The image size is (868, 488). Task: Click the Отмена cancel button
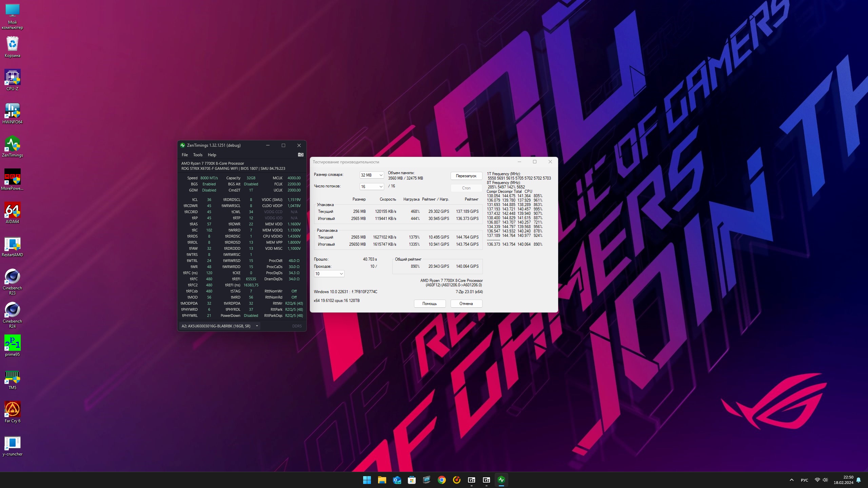(466, 304)
